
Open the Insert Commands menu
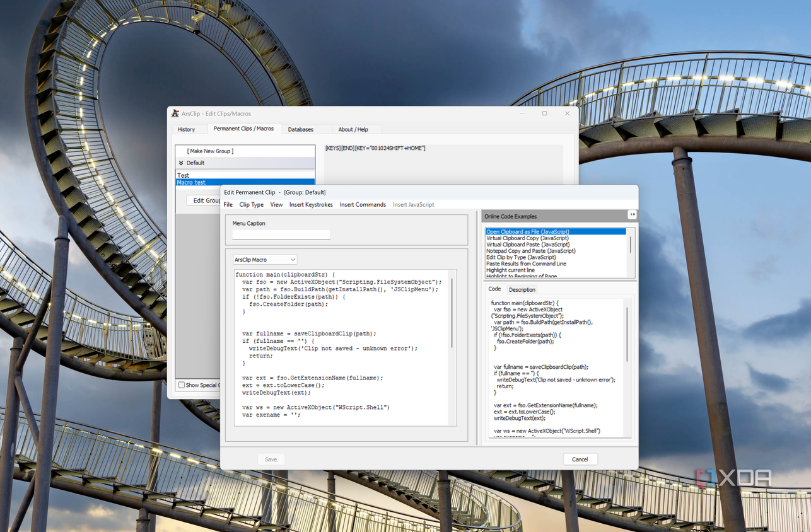(363, 205)
